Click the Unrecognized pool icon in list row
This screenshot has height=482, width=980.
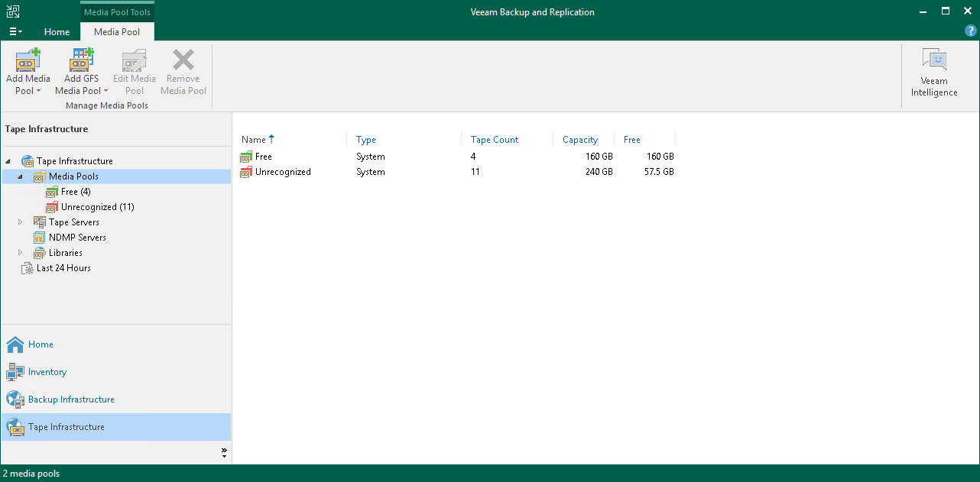(246, 172)
